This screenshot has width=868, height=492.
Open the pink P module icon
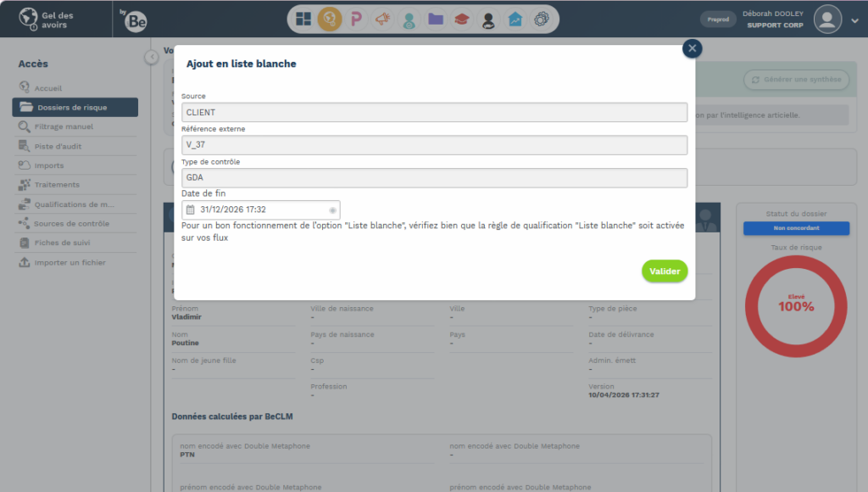coord(356,19)
